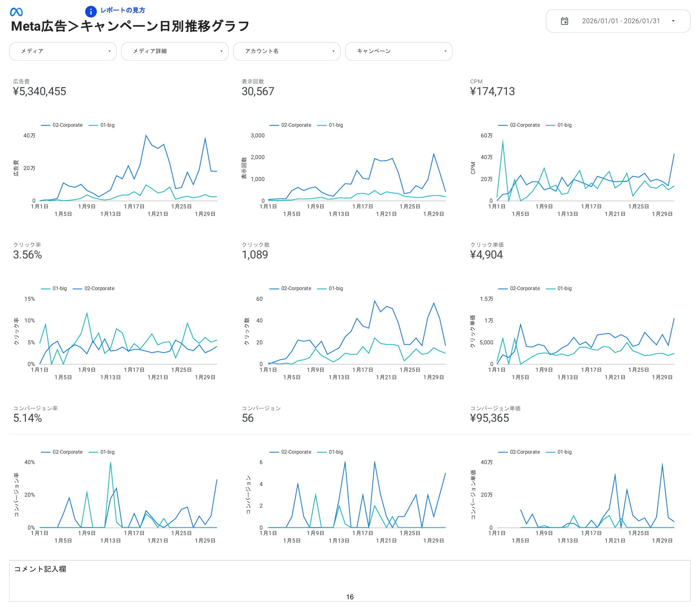This screenshot has height=607, width=700.
Task: Toggle 01-big legend in 表示回数 chart
Action: (x=336, y=125)
